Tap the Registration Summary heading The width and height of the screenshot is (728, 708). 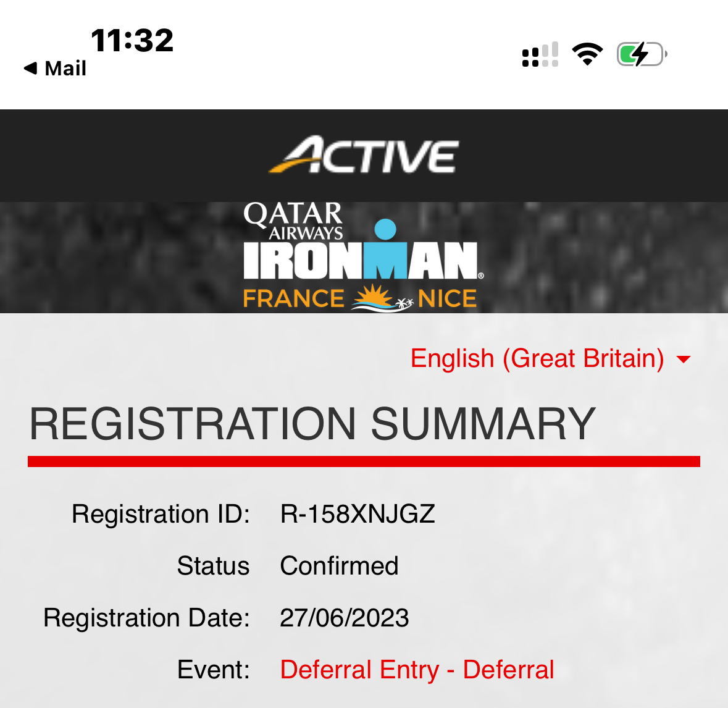click(x=312, y=424)
